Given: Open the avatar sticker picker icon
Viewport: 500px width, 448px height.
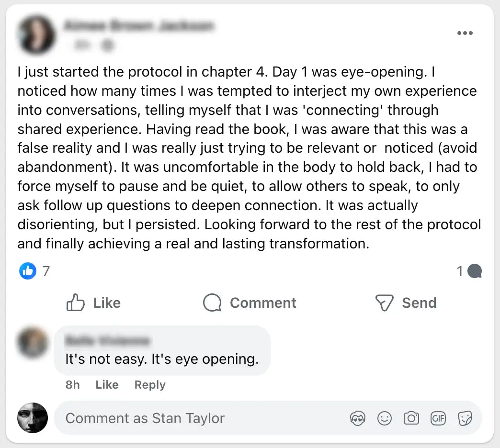Looking at the screenshot, I should click(358, 419).
